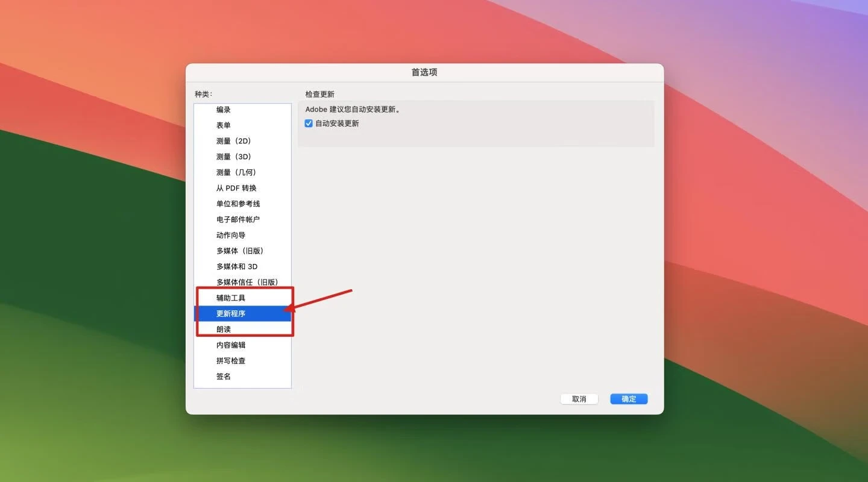This screenshot has height=482, width=868.
Task: Select 多媒体和 3D category
Action: coord(237,266)
